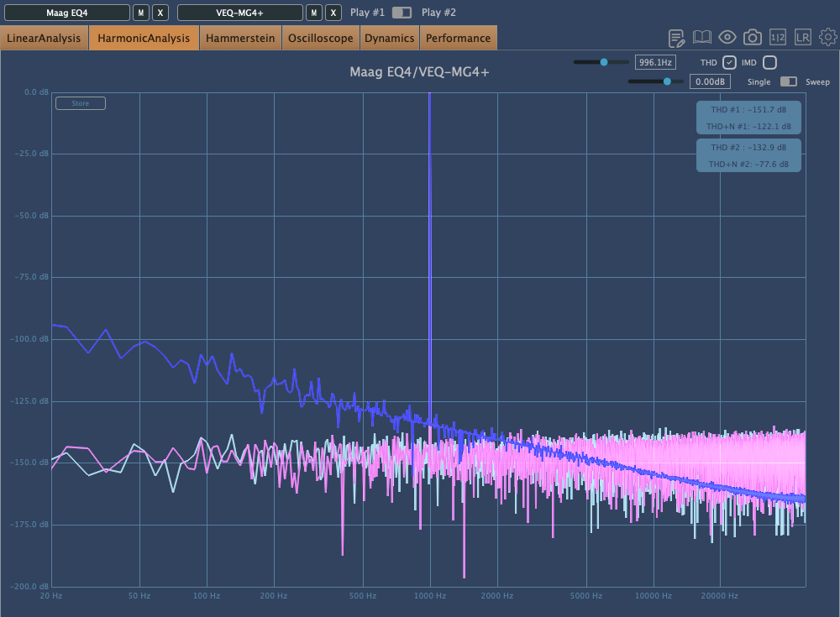Click the LR channel icon

[x=802, y=37]
